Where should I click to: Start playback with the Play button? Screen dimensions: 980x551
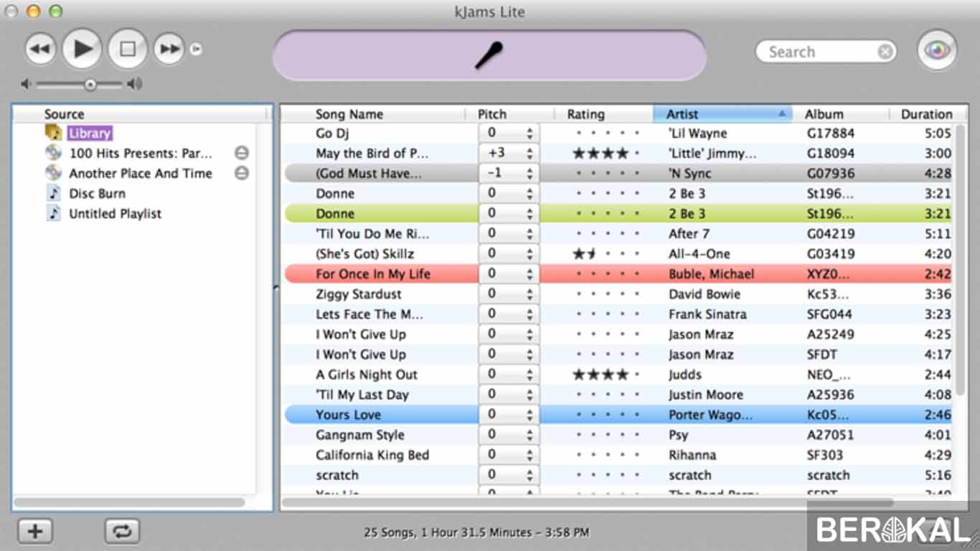pos(83,49)
